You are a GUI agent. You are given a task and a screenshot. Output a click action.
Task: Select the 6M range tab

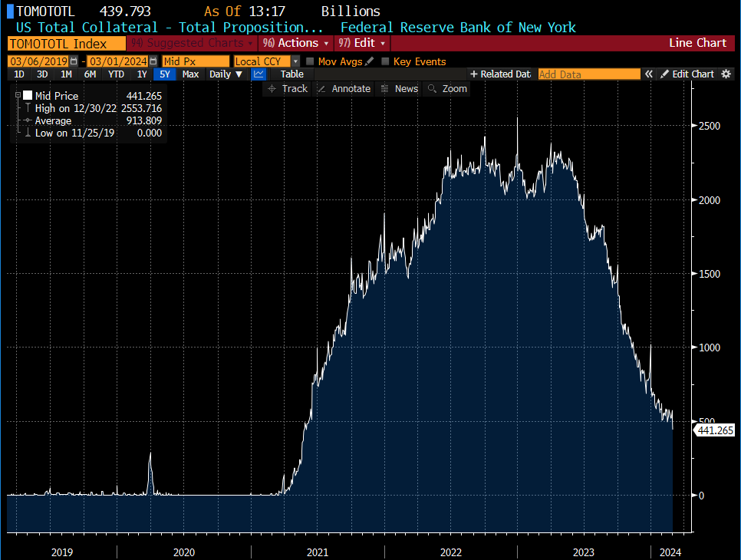(x=90, y=74)
